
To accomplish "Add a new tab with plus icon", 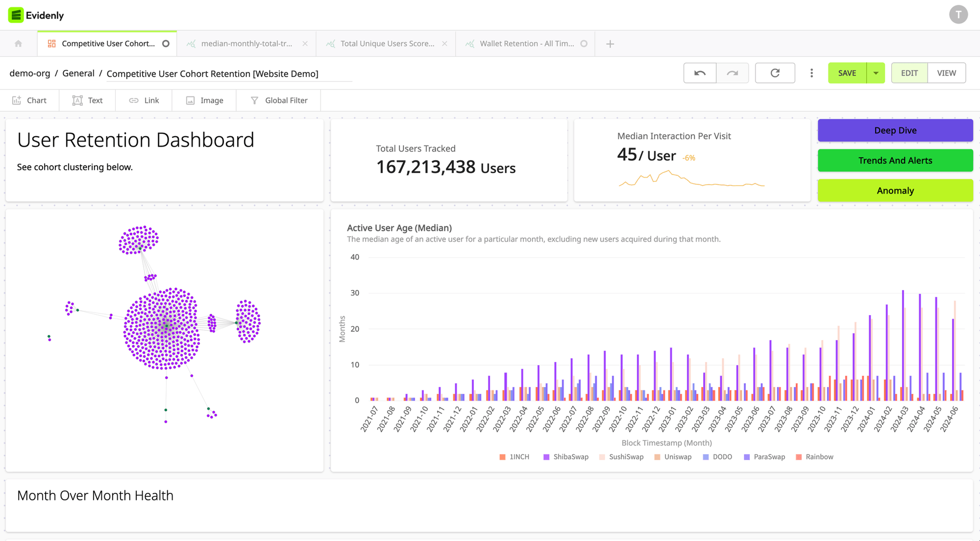I will coord(610,44).
